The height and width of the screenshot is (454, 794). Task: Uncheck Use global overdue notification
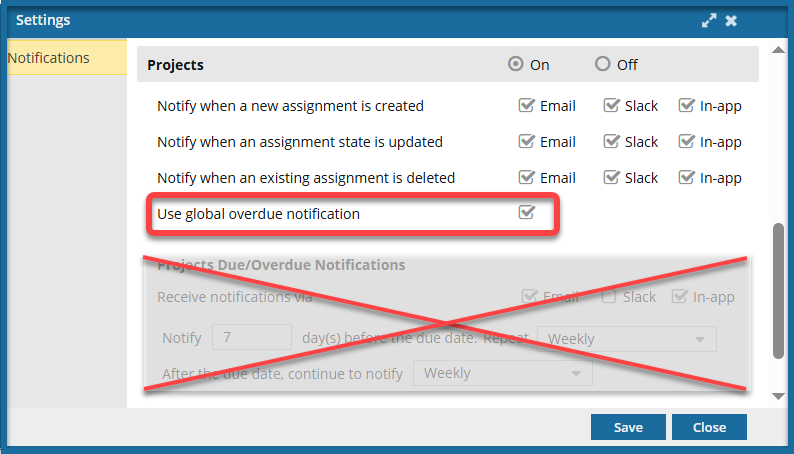pyautogui.click(x=527, y=212)
